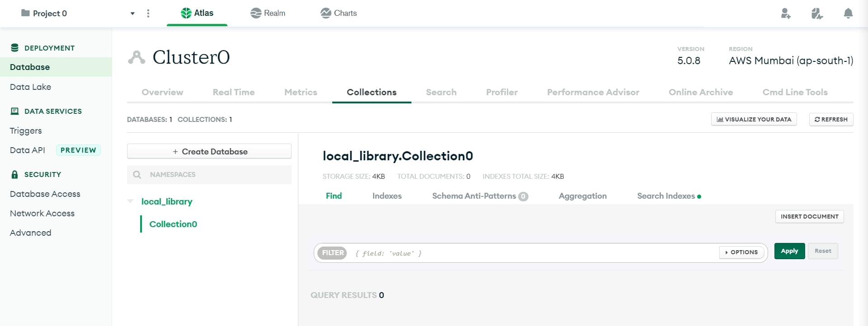Image resolution: width=868 pixels, height=326 pixels.
Task: Open Advanced security settings
Action: tap(30, 233)
